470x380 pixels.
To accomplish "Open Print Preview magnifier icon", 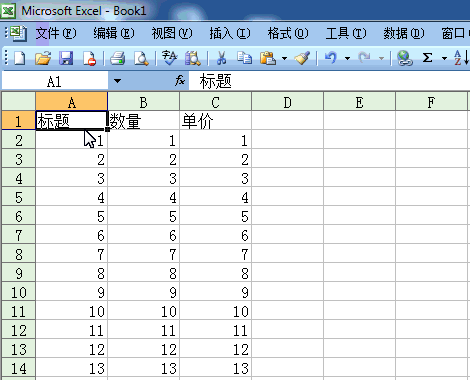I will tap(141, 58).
